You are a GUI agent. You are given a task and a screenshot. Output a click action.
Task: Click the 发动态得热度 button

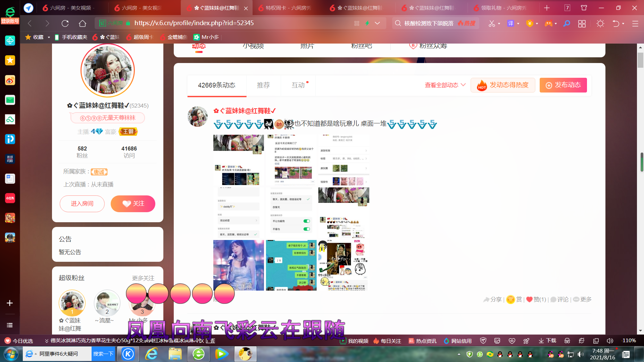[503, 85]
